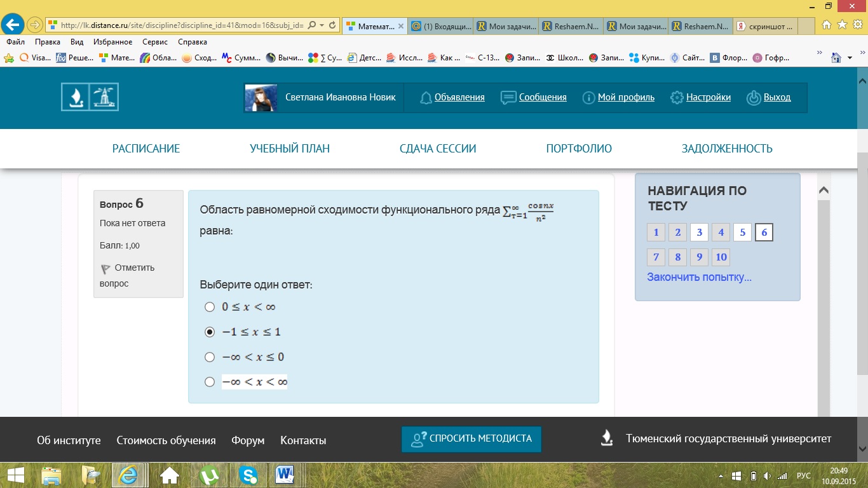Image resolution: width=868 pixels, height=488 pixels.
Task: Click the university logo icon in header
Action: [x=90, y=97]
